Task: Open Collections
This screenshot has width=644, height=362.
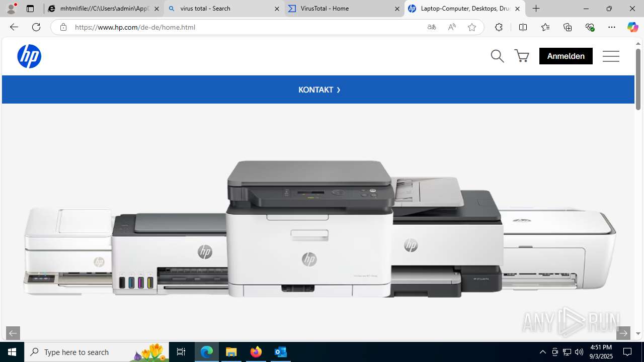Action: point(568,27)
